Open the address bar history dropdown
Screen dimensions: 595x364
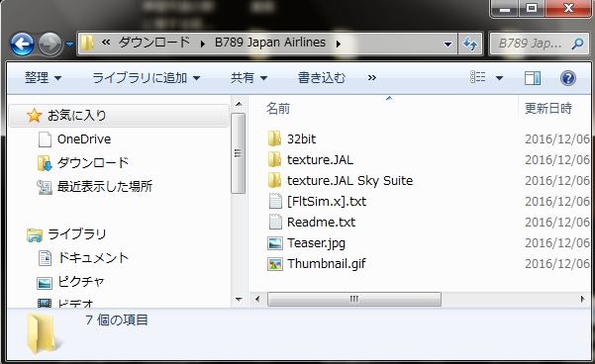448,44
